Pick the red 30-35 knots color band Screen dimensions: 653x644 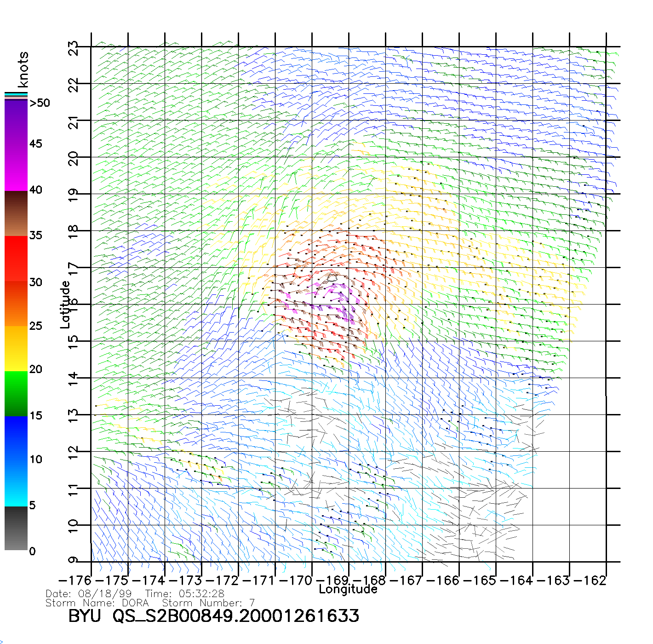click(x=16, y=259)
